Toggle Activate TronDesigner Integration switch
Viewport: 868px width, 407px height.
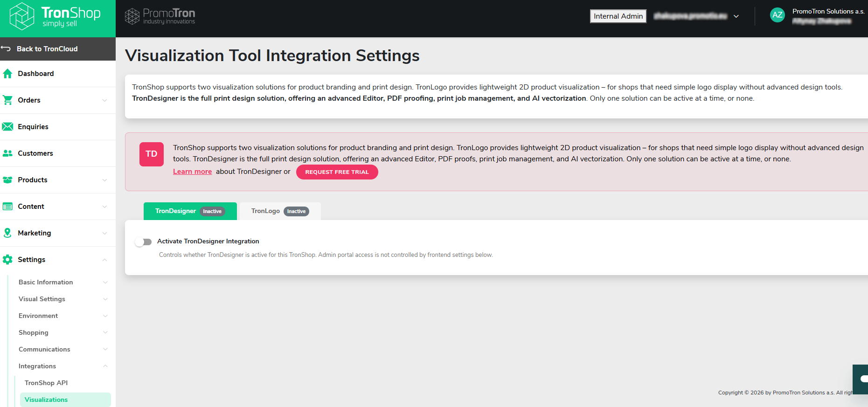[144, 242]
